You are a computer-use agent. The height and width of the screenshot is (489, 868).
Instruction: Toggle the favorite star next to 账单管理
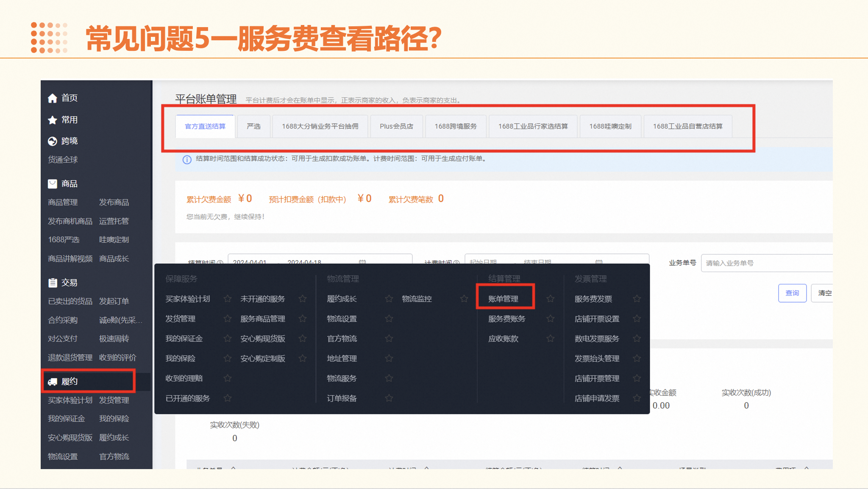click(550, 299)
